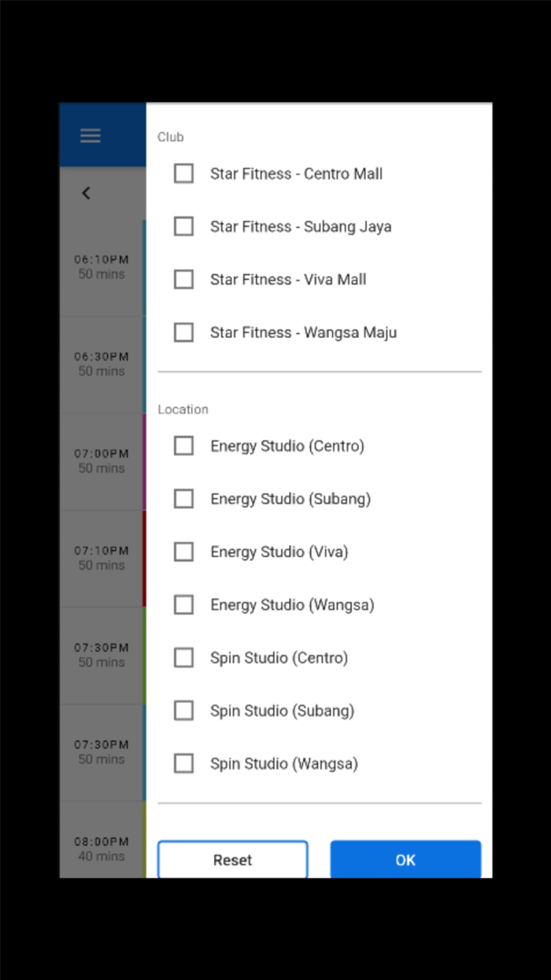The height and width of the screenshot is (980, 551).
Task: Check the Star Fitness - Subang Jaya club
Action: tap(183, 226)
